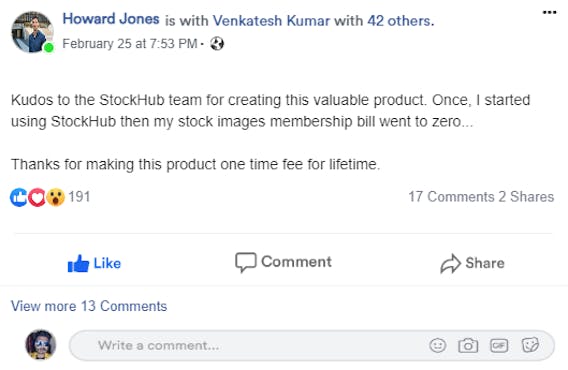The image size is (568, 370).
Task: Insert an emoji using smiley icon
Action: [x=438, y=345]
